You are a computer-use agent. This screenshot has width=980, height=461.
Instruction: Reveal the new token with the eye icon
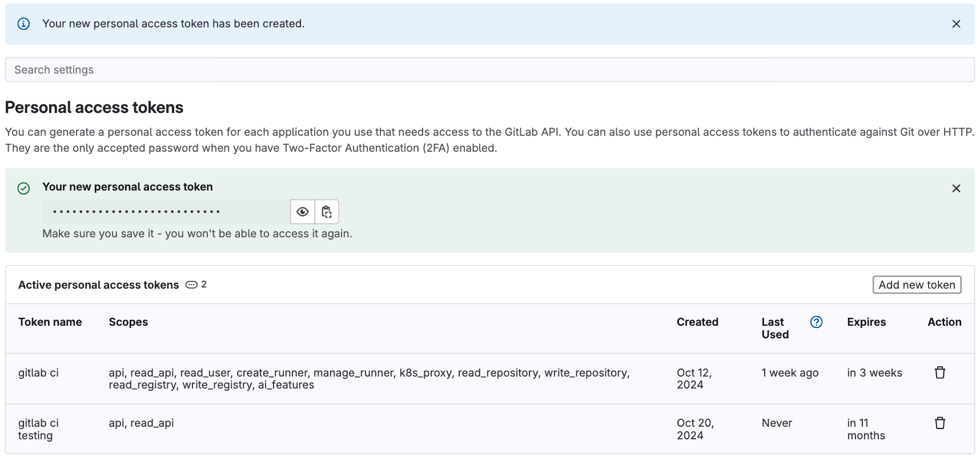pos(303,212)
